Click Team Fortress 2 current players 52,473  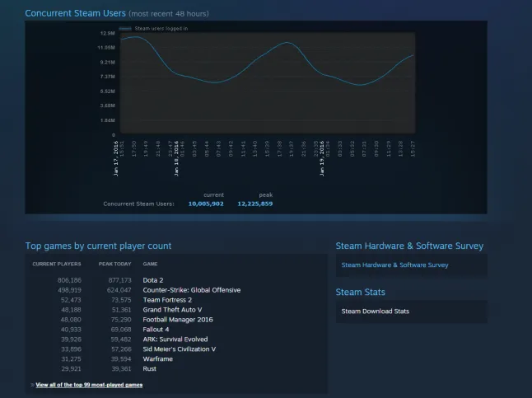[x=71, y=300]
